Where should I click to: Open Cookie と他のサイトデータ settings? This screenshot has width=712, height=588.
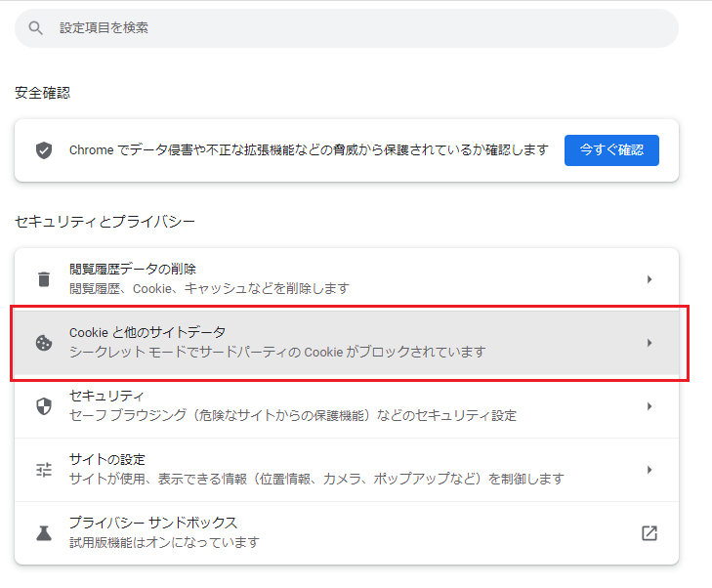click(x=347, y=343)
